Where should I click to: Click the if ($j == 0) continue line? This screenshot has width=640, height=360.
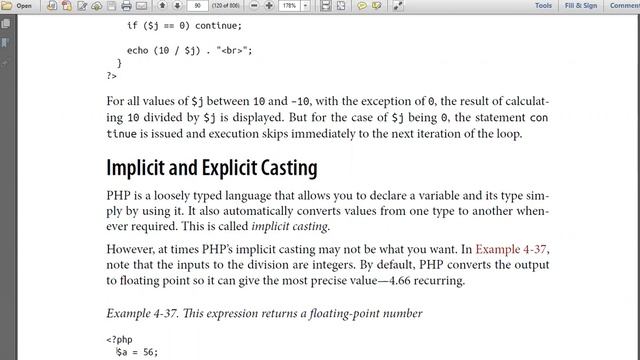coord(184,26)
